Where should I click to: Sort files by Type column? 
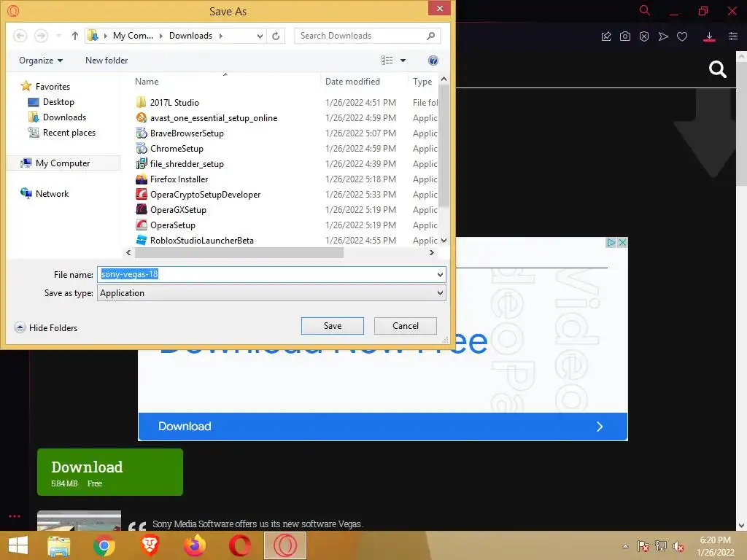pos(422,82)
